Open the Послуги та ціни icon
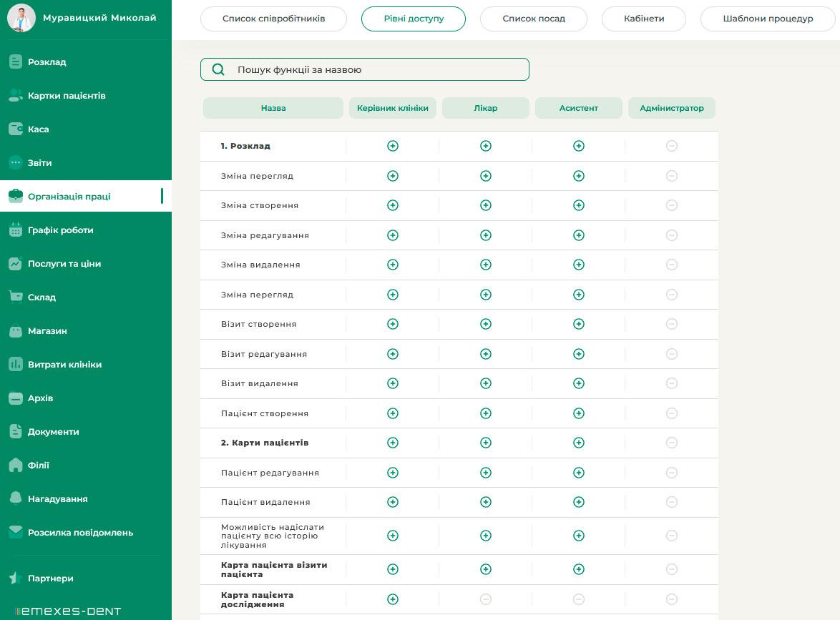This screenshot has height=620, width=840. tap(16, 263)
